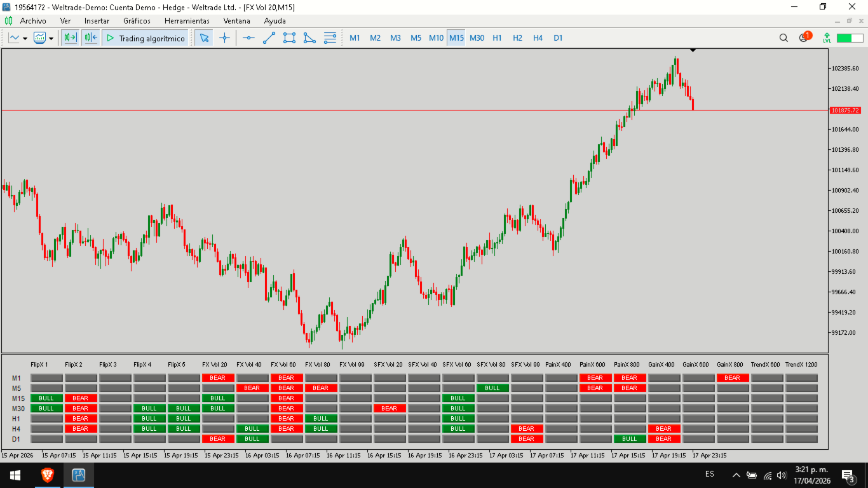Show hidden system tray icons
Image resolution: width=868 pixels, height=488 pixels.
pyautogui.click(x=736, y=475)
